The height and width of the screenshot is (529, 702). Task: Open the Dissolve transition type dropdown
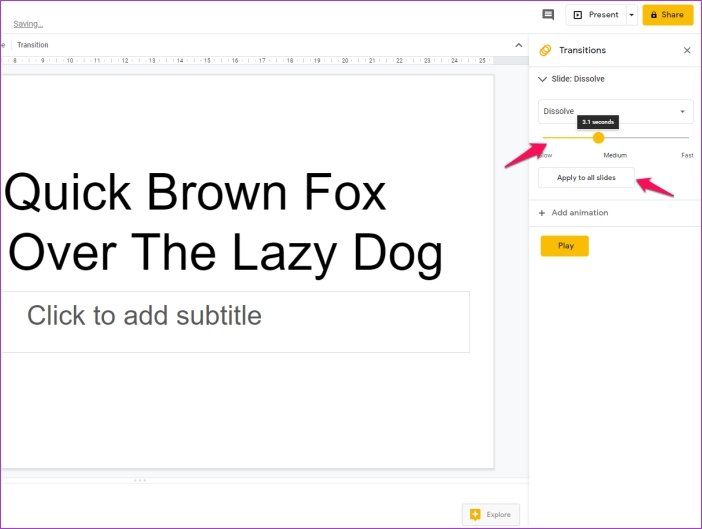(615, 111)
